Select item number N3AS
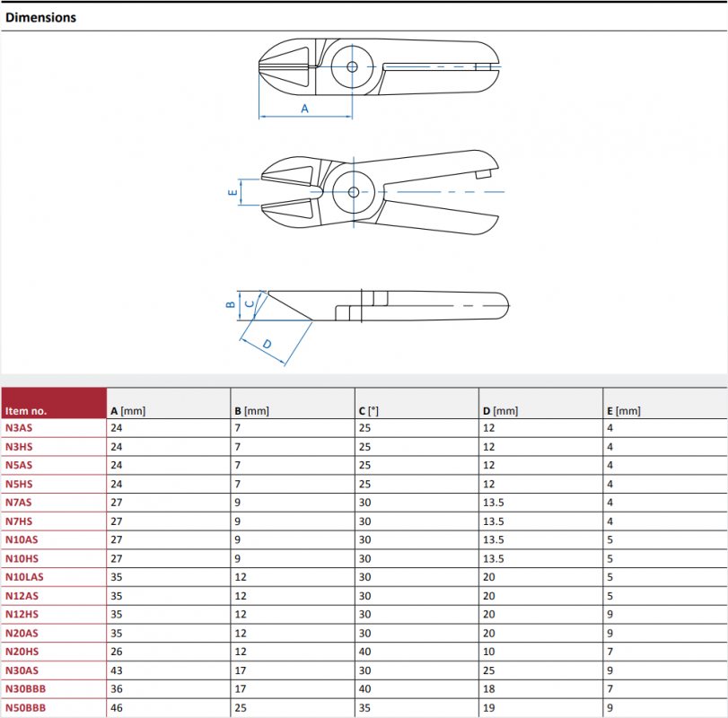Viewport: 728px width, 718px height. [19, 428]
